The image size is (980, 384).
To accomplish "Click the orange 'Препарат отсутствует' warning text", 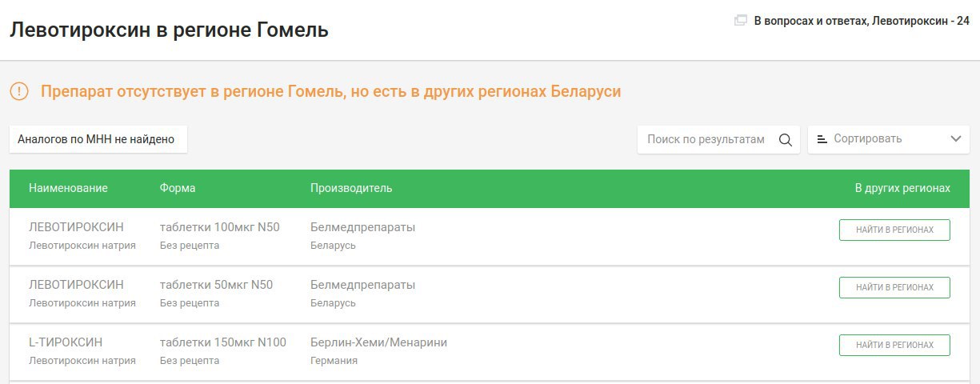I will [x=330, y=91].
